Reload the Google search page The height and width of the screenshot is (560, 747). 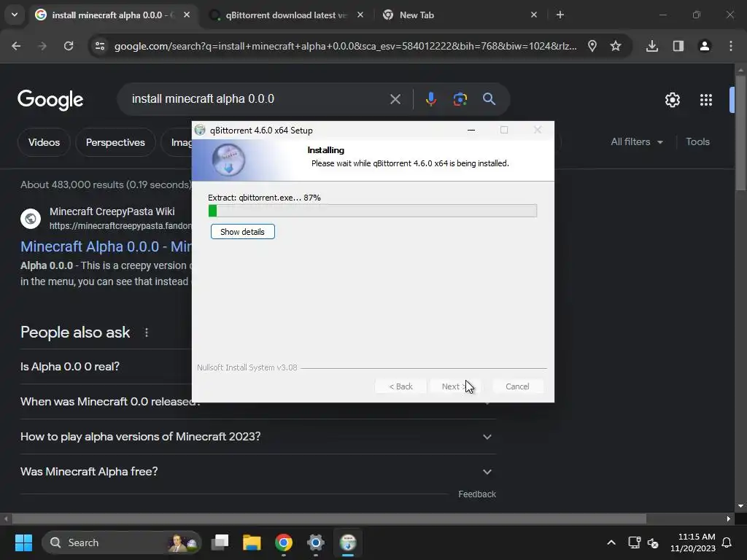click(69, 46)
